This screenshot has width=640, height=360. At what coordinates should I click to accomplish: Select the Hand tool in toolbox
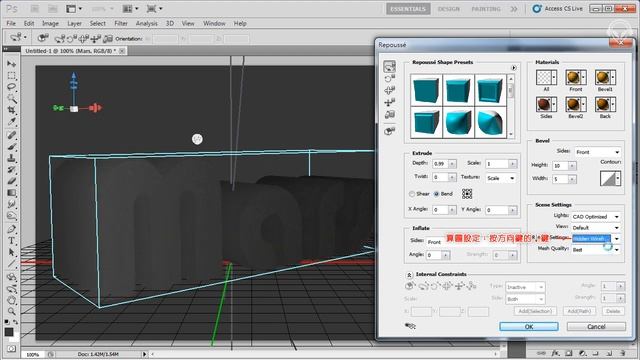pos(11,301)
